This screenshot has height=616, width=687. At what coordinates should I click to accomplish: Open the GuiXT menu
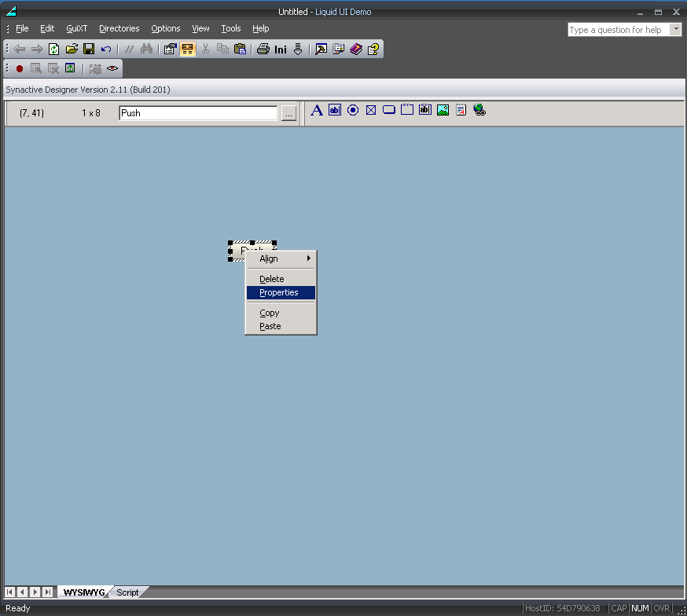point(76,28)
